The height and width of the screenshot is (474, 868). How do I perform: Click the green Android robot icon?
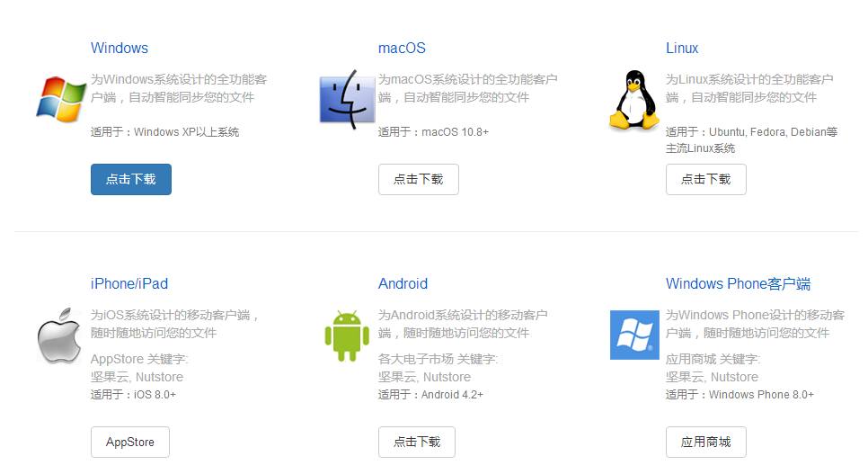pyautogui.click(x=347, y=336)
